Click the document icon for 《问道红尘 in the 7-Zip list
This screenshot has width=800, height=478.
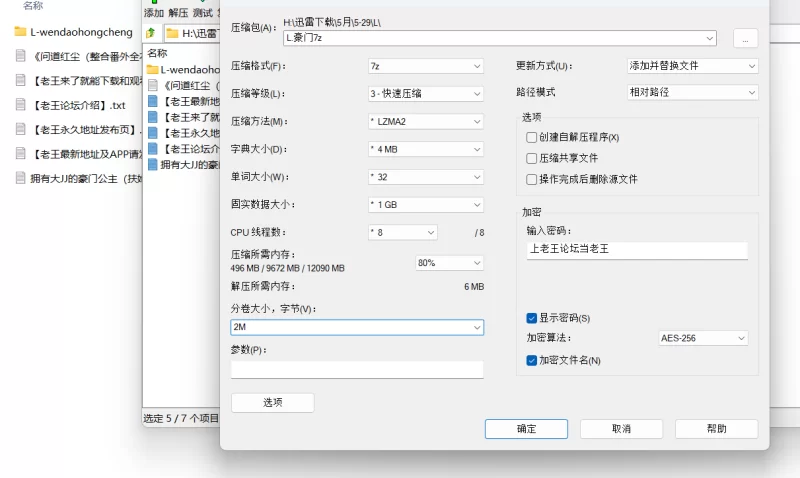[x=153, y=85]
